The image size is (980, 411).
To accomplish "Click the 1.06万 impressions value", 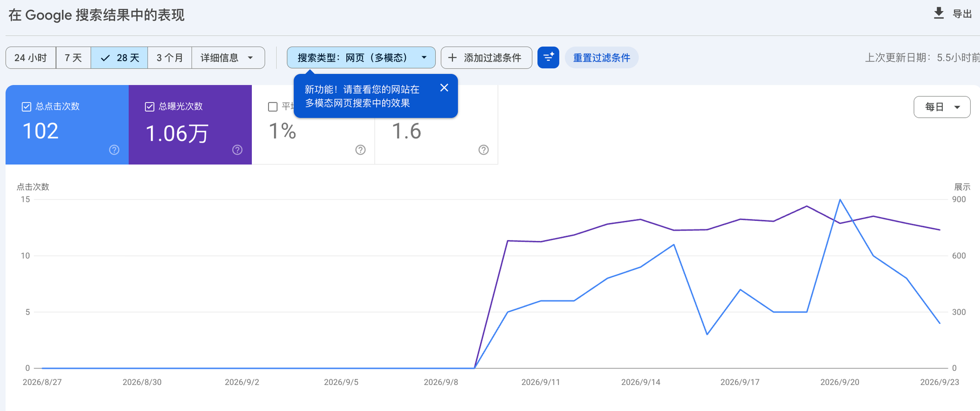I will pos(177,133).
